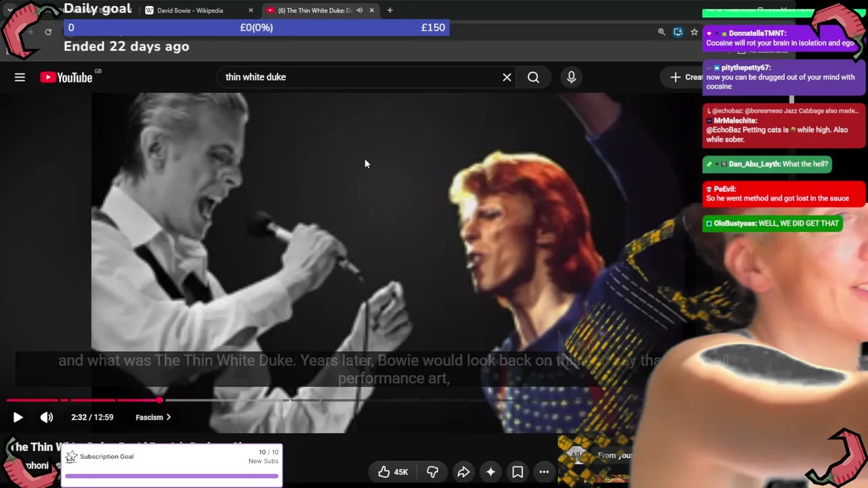Share the video via the arrow icon
The image size is (868, 488).
[464, 472]
